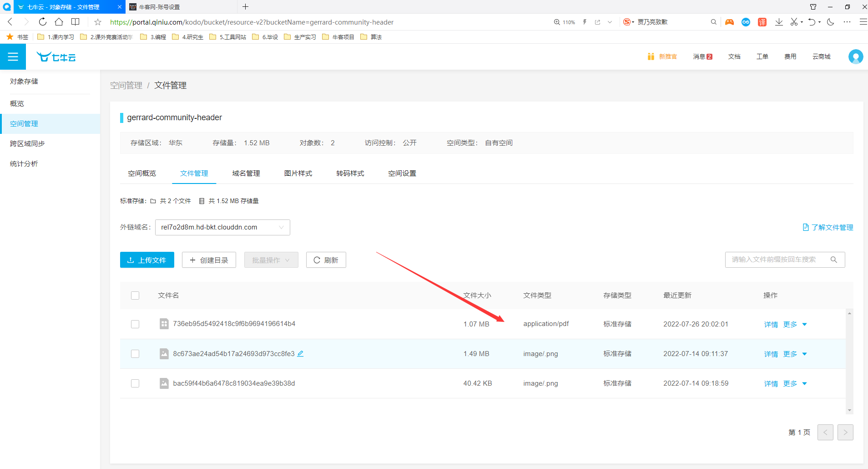868x469 pixels.
Task: Click the edit pencil icon beside 8c673ae24ad54b17a24693d973cc8fe3
Action: click(x=300, y=353)
